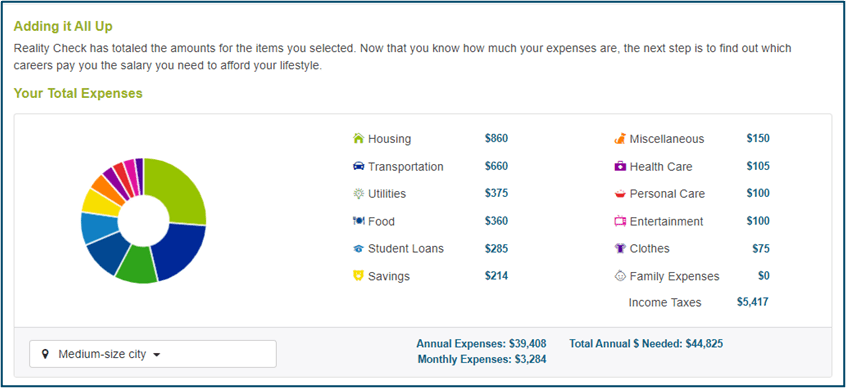Viewport: 846px width, 388px height.
Task: Click the location pin in city selector
Action: (46, 354)
